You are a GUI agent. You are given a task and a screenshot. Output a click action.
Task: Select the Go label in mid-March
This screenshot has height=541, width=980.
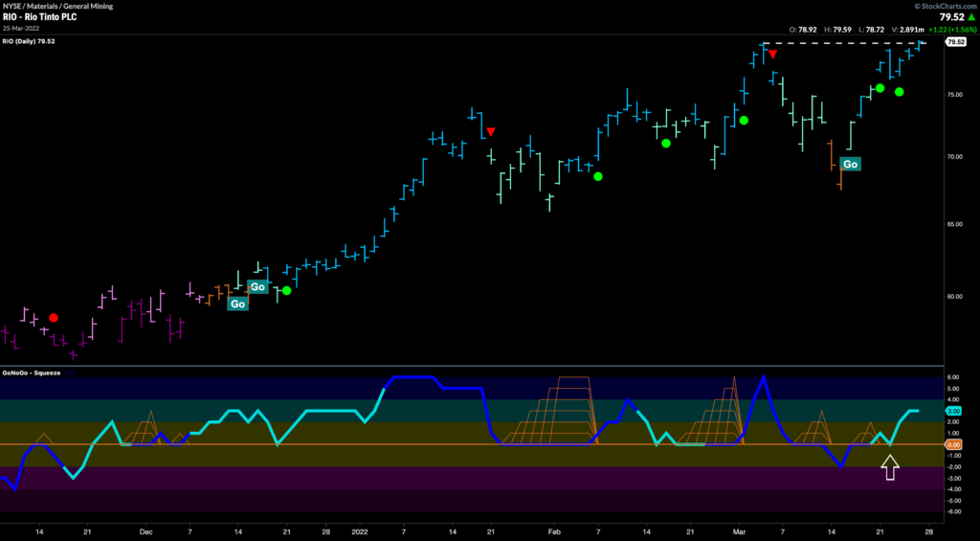point(849,164)
